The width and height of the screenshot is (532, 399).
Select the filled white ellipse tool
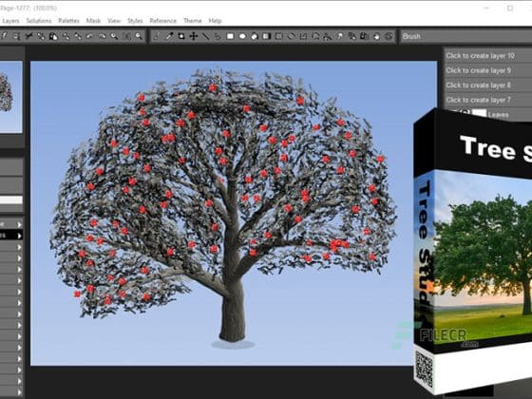(242, 36)
